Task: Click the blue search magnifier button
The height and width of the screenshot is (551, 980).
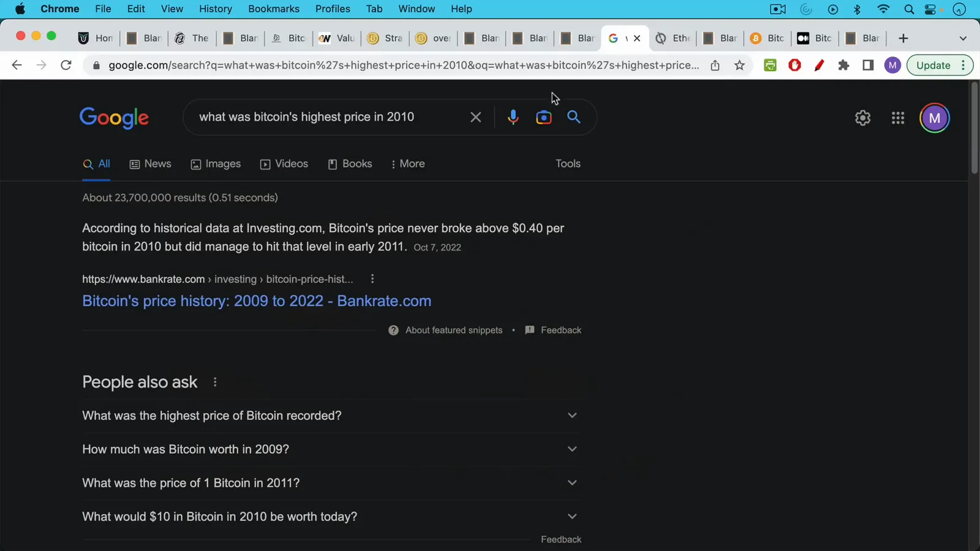Action: 574,117
